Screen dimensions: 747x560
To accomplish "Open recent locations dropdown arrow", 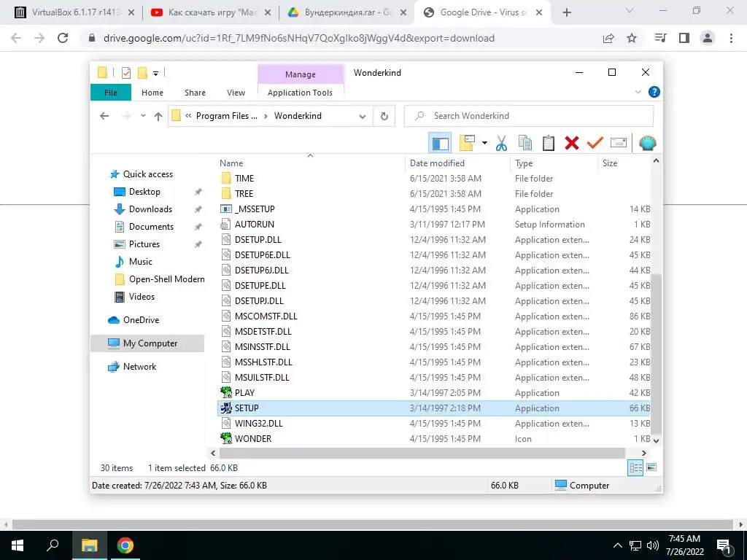I will 143,116.
